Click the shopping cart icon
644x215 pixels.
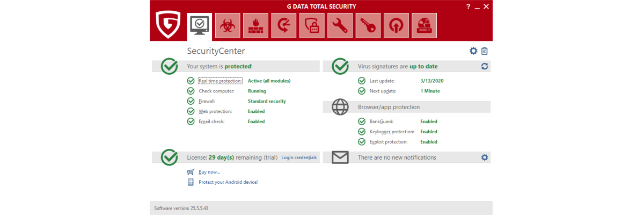tap(191, 172)
